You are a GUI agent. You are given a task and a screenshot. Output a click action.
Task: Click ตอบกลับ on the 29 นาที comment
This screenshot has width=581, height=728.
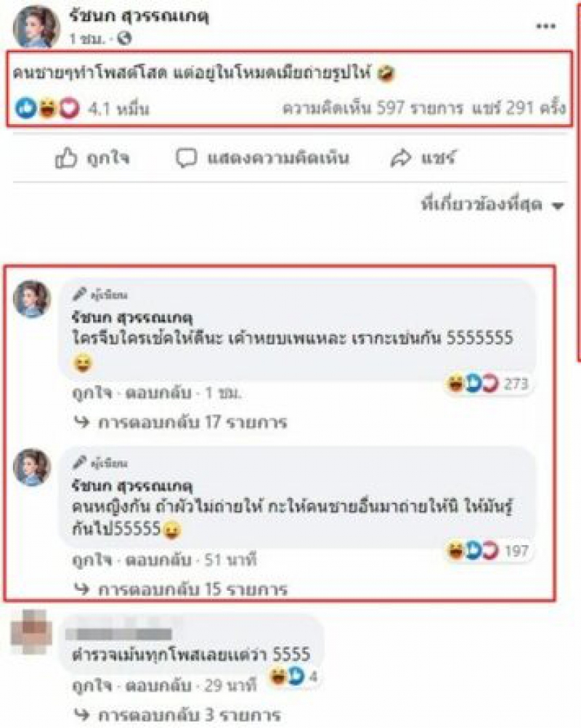(158, 685)
